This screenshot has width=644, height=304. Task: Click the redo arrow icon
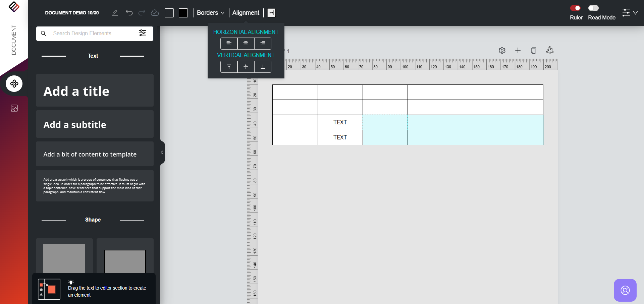[142, 13]
